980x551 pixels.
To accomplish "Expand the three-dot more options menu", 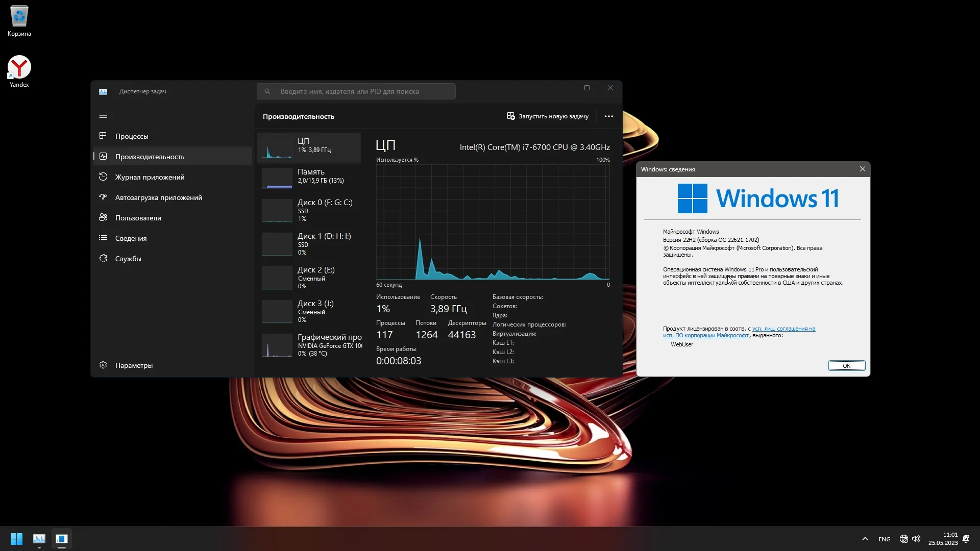I will click(608, 116).
